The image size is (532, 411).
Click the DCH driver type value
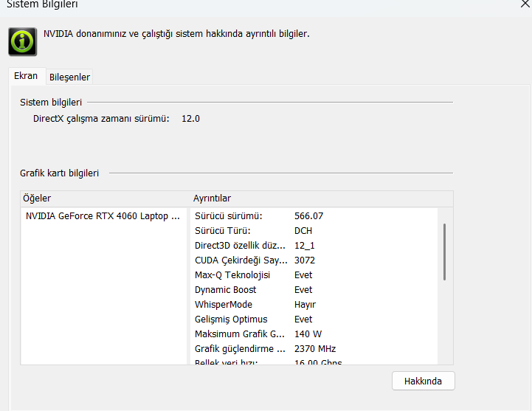coord(303,231)
